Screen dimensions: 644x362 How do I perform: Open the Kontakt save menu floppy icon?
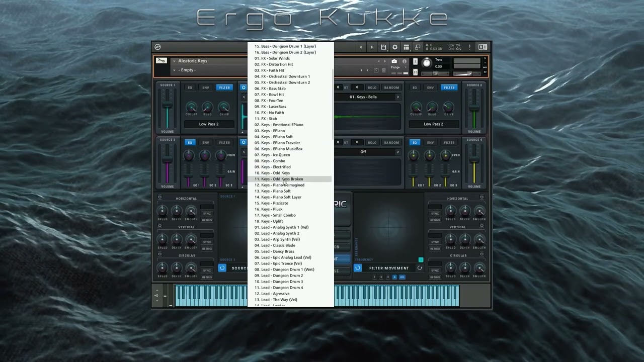pyautogui.click(x=383, y=47)
